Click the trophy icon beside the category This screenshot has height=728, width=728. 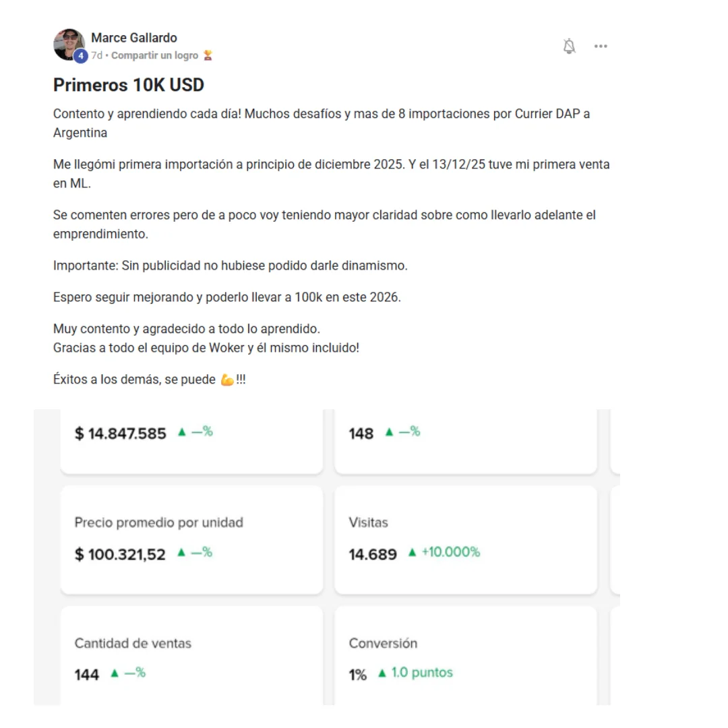point(208,55)
